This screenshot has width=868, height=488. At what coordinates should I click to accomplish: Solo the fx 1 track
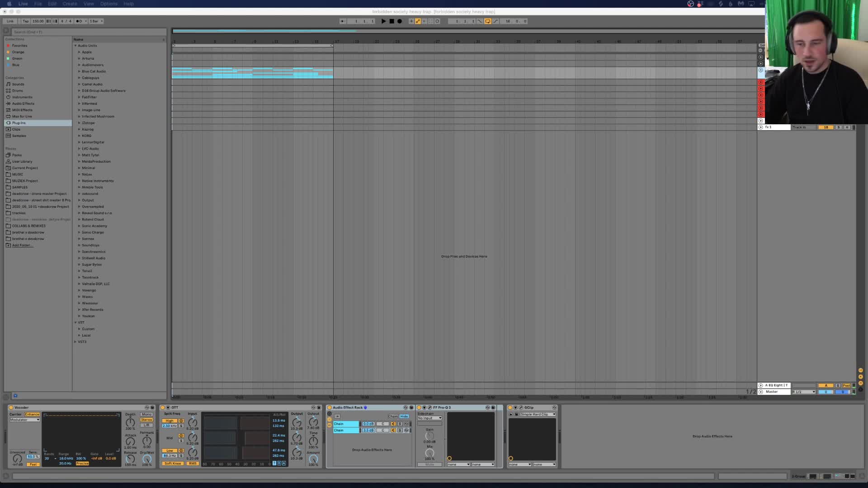[839, 127]
